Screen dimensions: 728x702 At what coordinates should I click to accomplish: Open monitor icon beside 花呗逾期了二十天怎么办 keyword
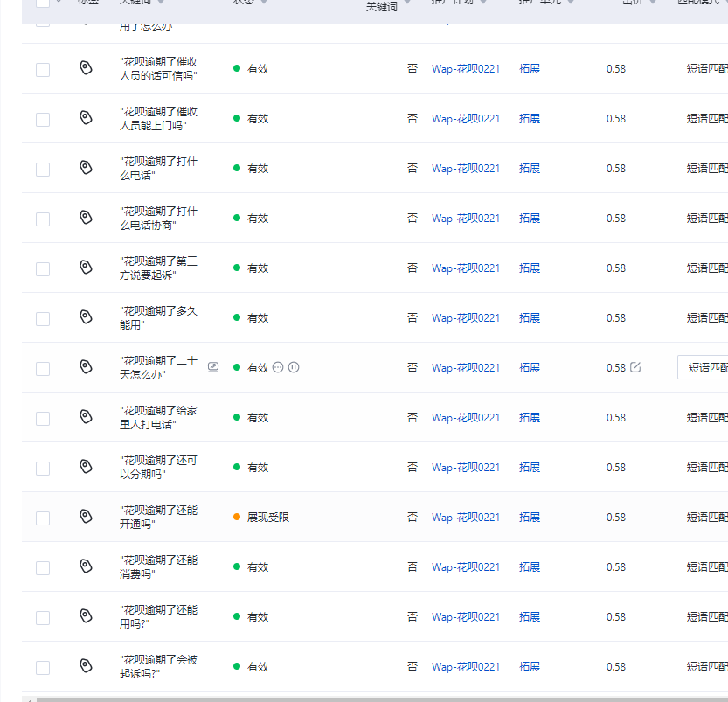[213, 367]
